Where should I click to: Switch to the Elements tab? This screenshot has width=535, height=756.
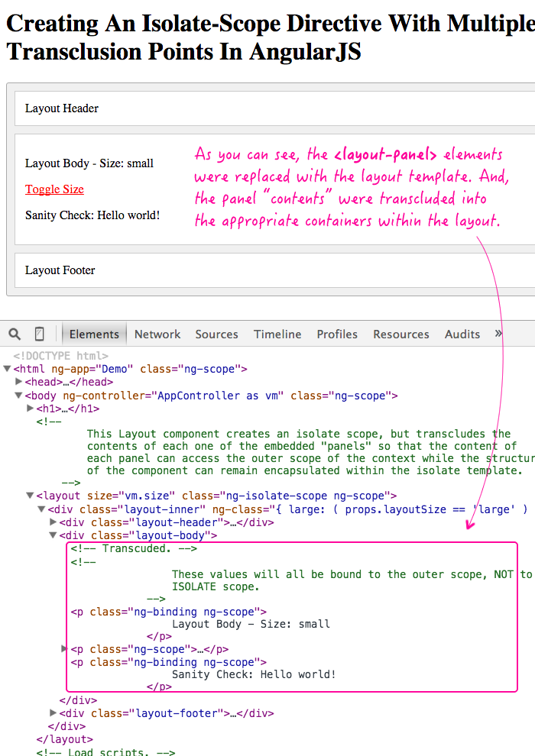point(94,334)
